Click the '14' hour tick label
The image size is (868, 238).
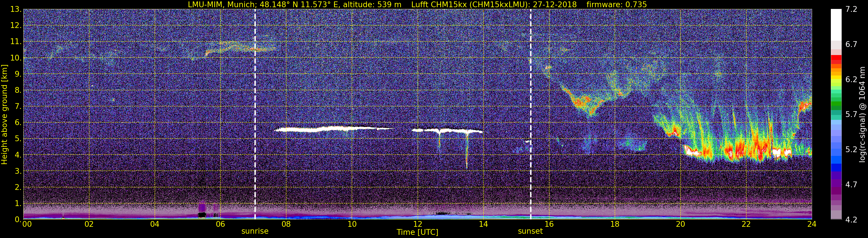click(483, 224)
